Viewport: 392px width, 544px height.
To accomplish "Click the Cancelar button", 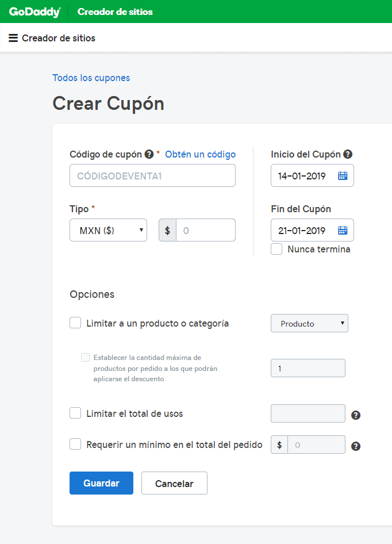I will click(x=174, y=484).
